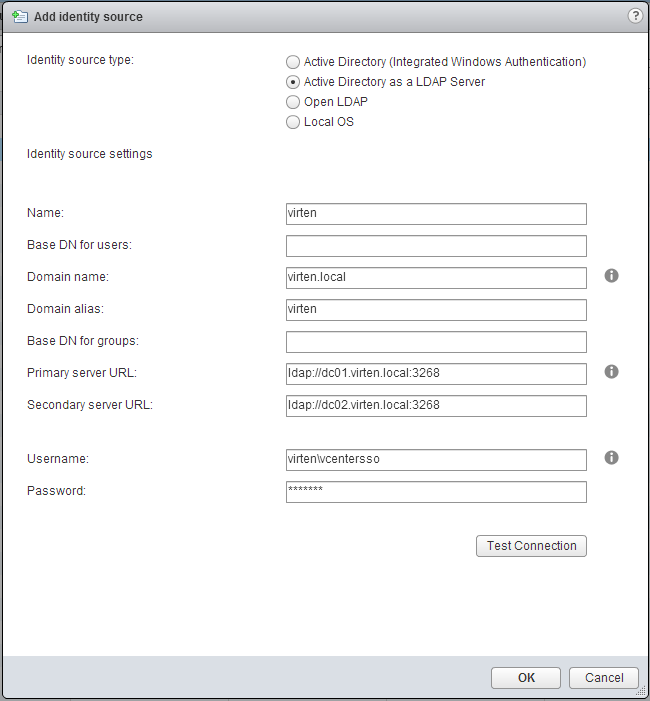Click info icon next to Domain name
Screen dimensions: 650x701
611,275
